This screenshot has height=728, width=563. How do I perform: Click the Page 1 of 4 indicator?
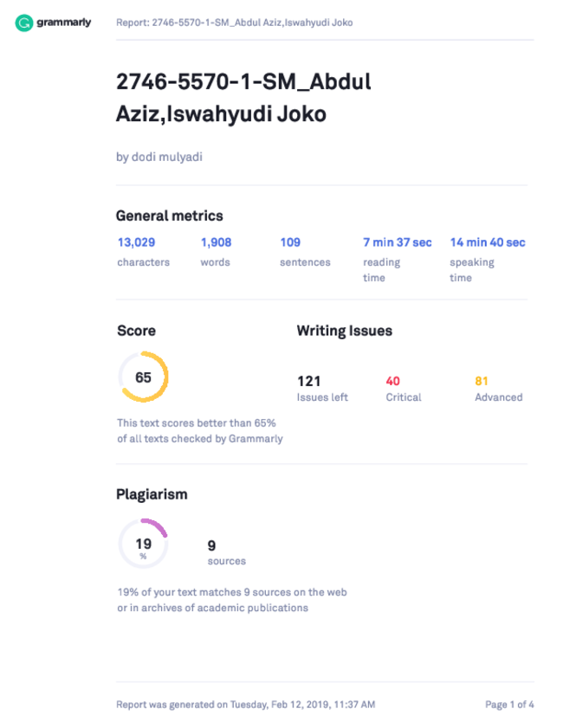tap(509, 705)
